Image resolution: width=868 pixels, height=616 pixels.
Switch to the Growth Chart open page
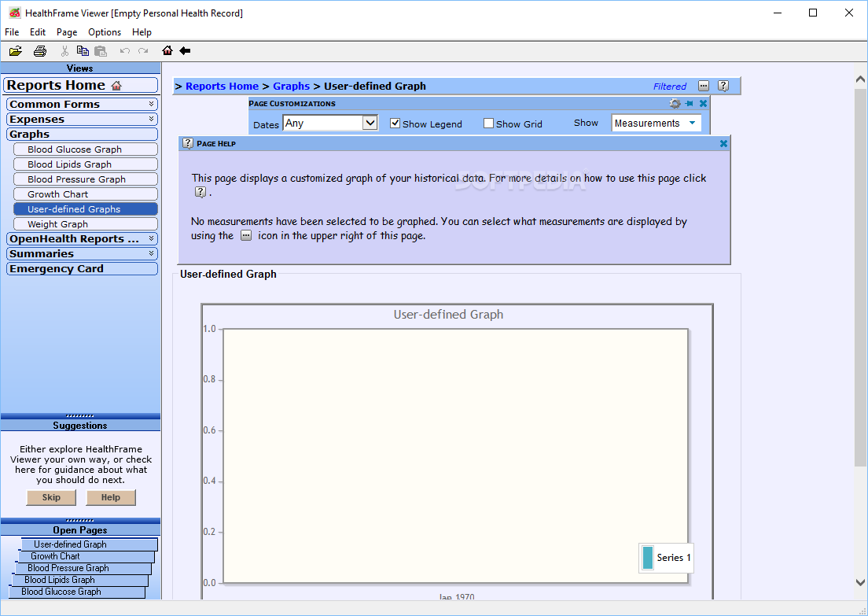tap(86, 556)
